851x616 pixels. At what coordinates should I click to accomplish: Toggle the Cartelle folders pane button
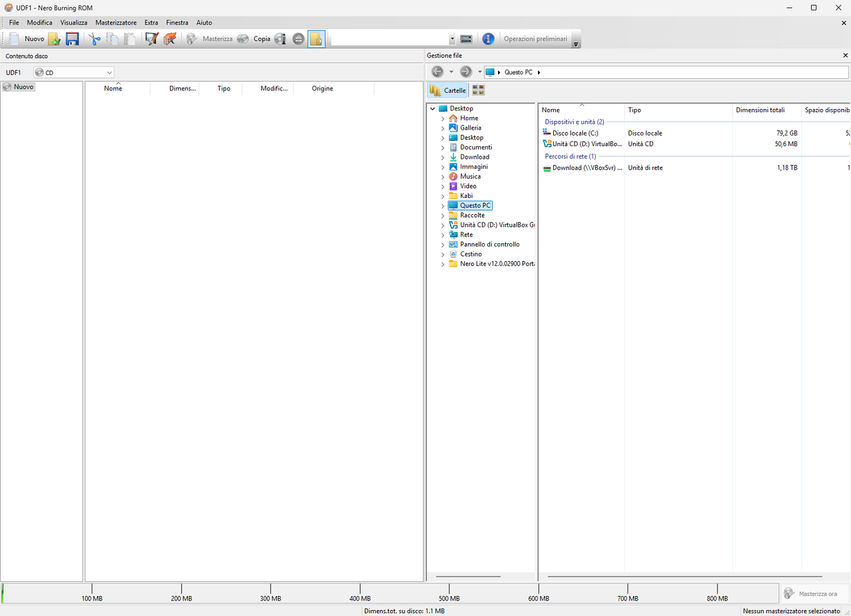pyautogui.click(x=447, y=90)
